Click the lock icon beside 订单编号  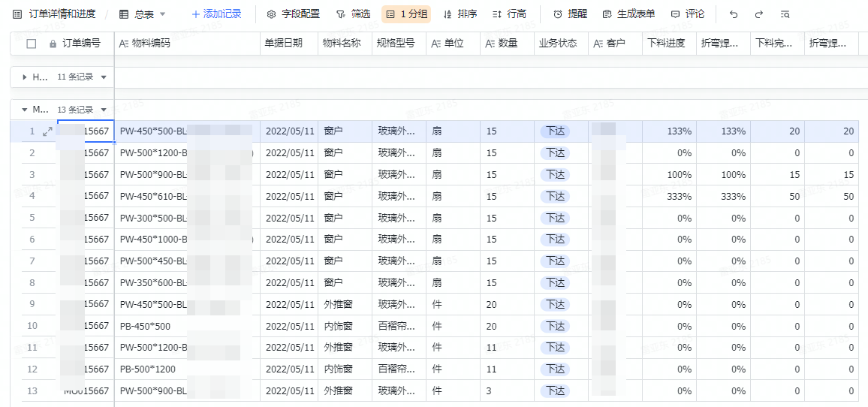click(53, 44)
